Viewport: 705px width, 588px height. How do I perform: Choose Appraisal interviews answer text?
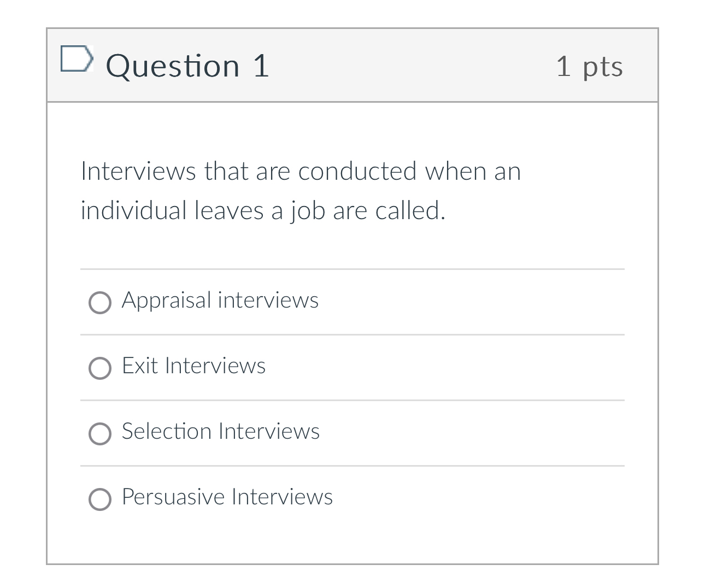coord(220,300)
